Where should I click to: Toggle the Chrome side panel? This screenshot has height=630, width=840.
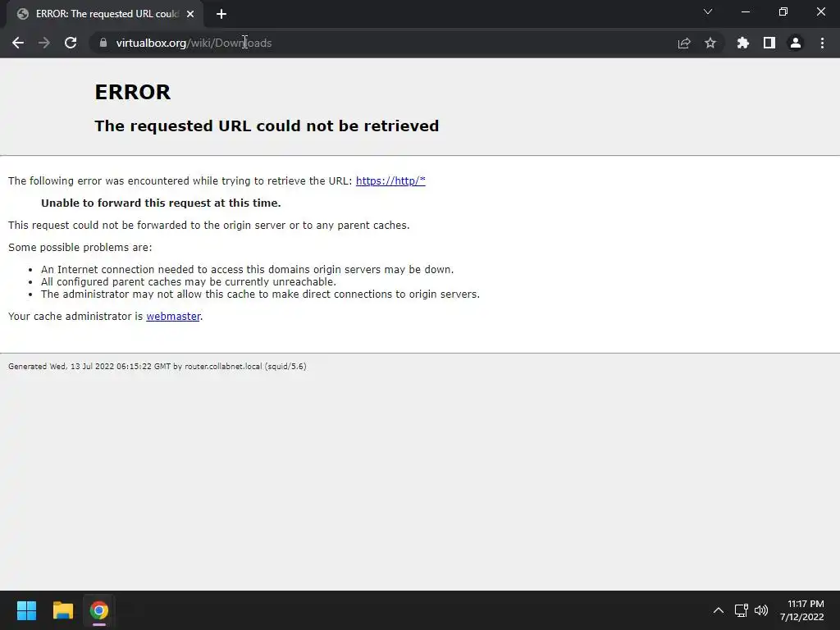(x=769, y=43)
